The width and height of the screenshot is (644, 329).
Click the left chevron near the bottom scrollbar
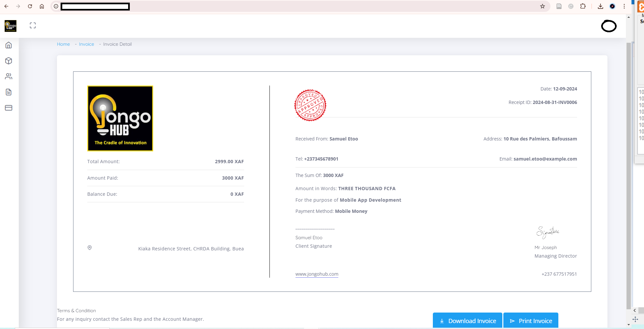[634, 310]
